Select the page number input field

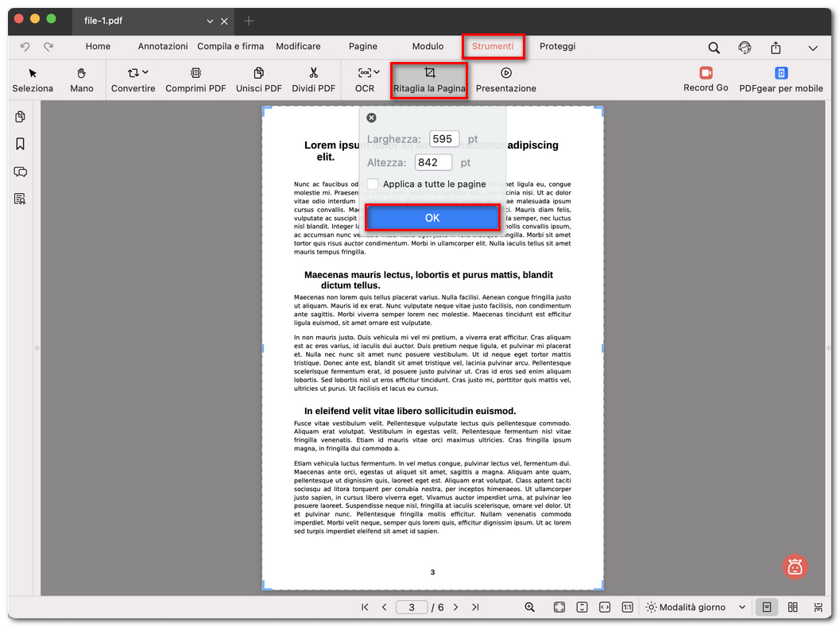(412, 606)
